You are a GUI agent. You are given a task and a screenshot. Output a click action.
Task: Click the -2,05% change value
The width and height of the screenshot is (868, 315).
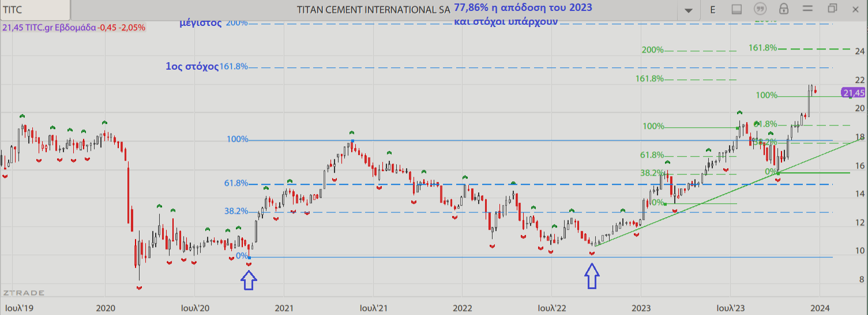[x=133, y=27]
